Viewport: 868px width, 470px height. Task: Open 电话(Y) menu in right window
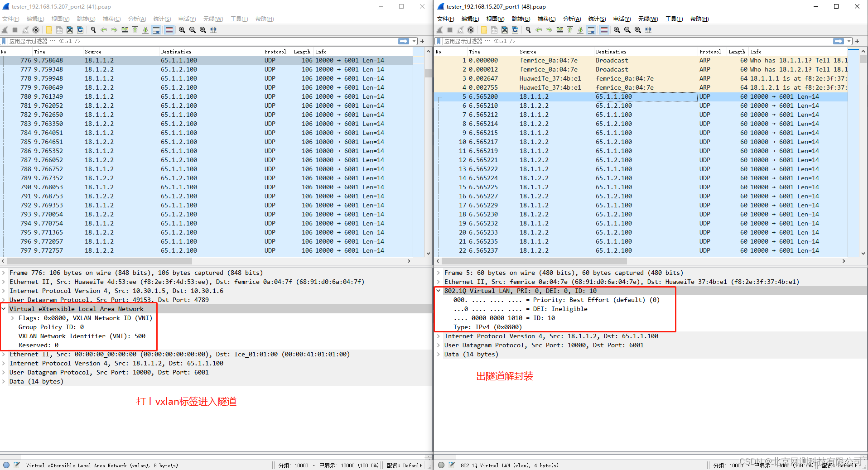click(x=622, y=19)
